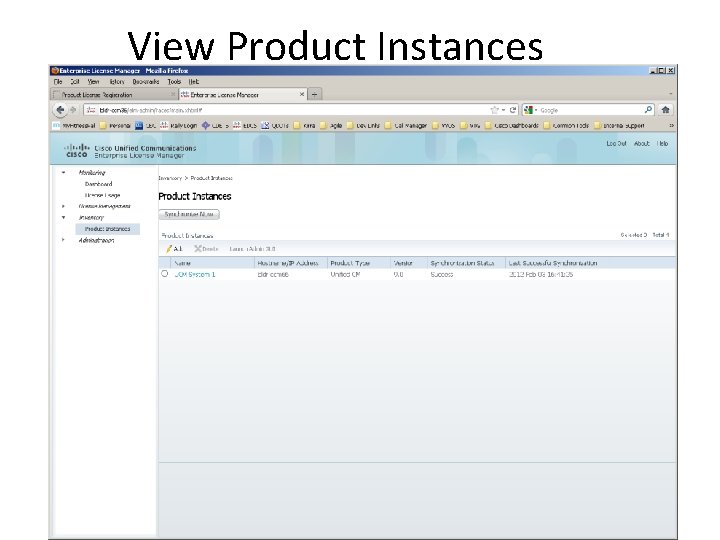Open the tab list dropdown arrow

tap(670, 94)
